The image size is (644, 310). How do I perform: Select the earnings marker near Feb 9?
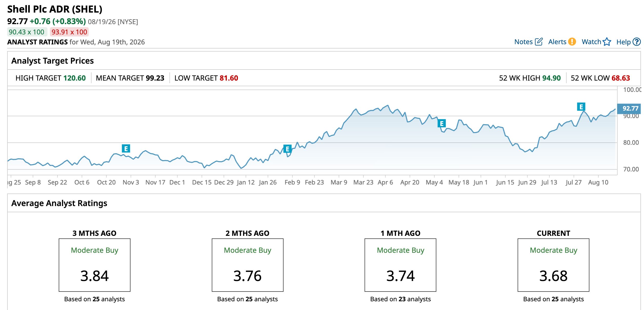(x=287, y=149)
